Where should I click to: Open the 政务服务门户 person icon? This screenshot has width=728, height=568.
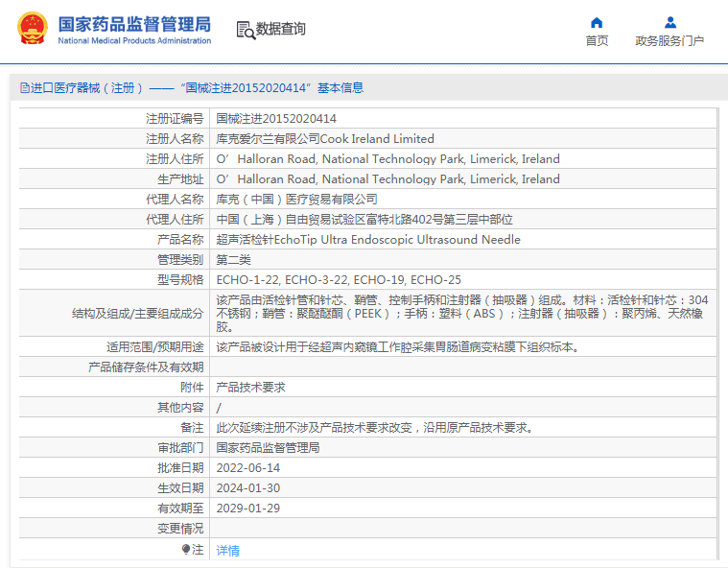[669, 22]
